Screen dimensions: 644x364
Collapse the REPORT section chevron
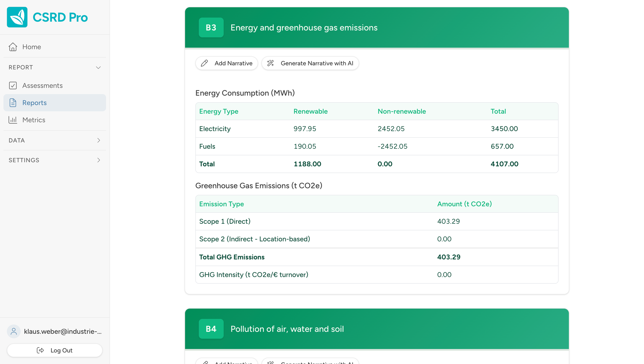click(x=99, y=67)
